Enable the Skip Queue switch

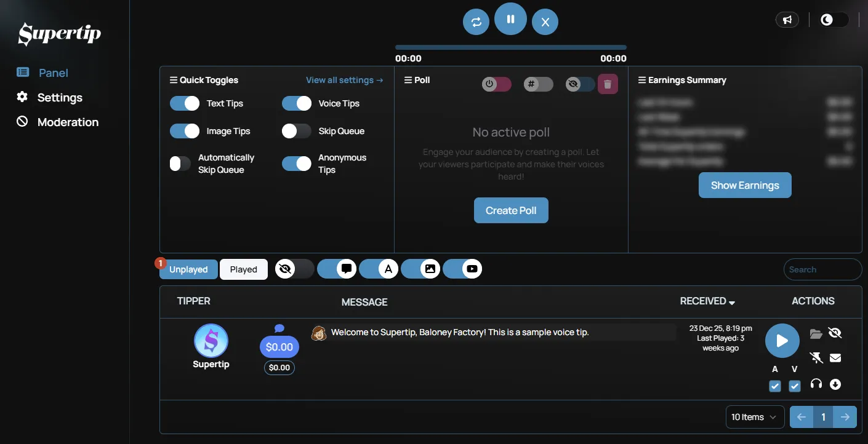point(297,131)
